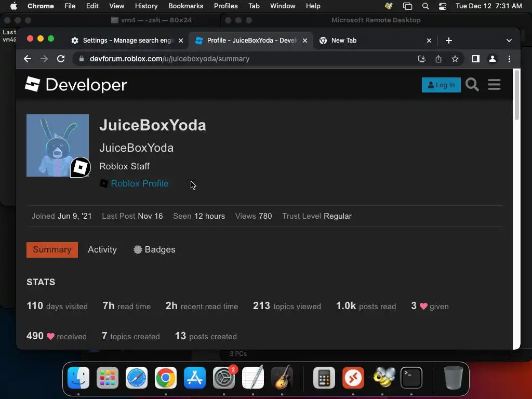Open the forum hamburger menu
The width and height of the screenshot is (532, 399).
coord(495,85)
